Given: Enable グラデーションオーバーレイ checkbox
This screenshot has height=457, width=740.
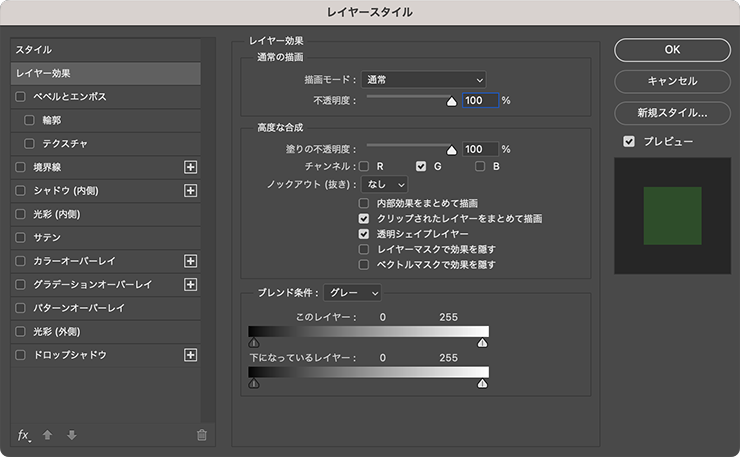Looking at the screenshot, I should pos(20,285).
